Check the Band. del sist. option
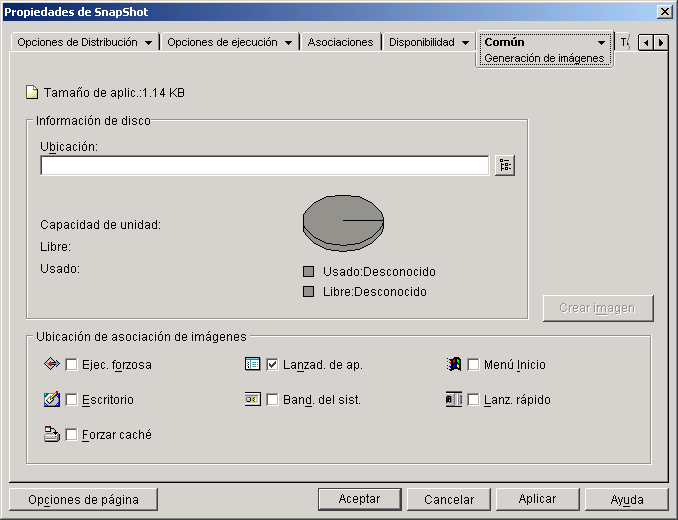Viewport: 678px width, 520px height. [272, 399]
